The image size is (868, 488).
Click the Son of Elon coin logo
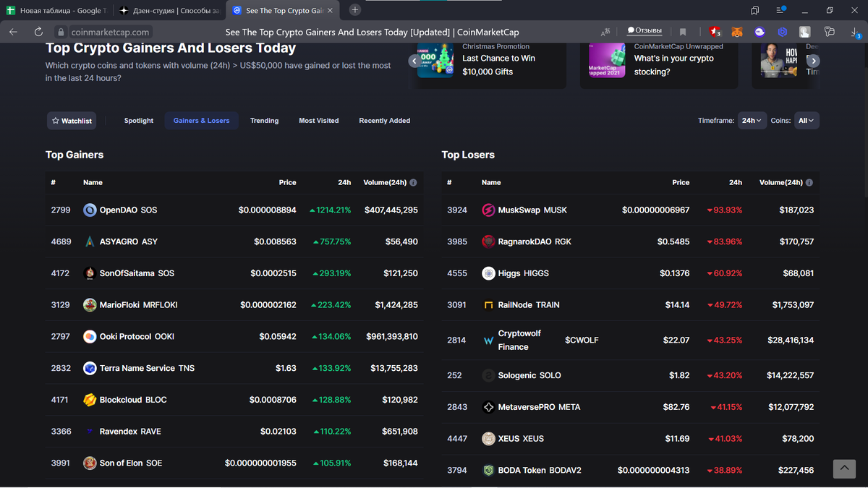click(90, 463)
